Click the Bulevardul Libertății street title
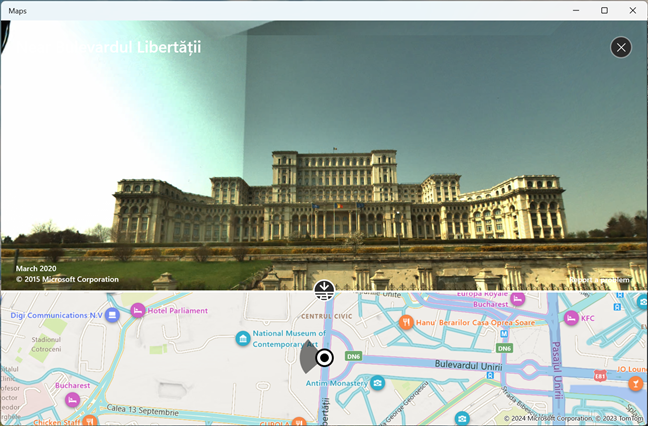648x426 pixels. click(x=110, y=47)
